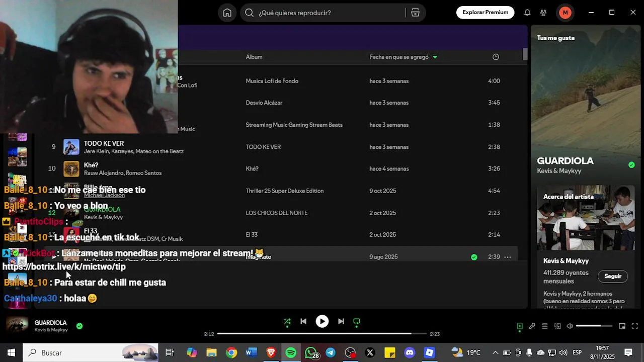Image resolution: width=644 pixels, height=362 pixels.
Task: Open Roblox from the taskbar
Action: pyautogui.click(x=429, y=353)
